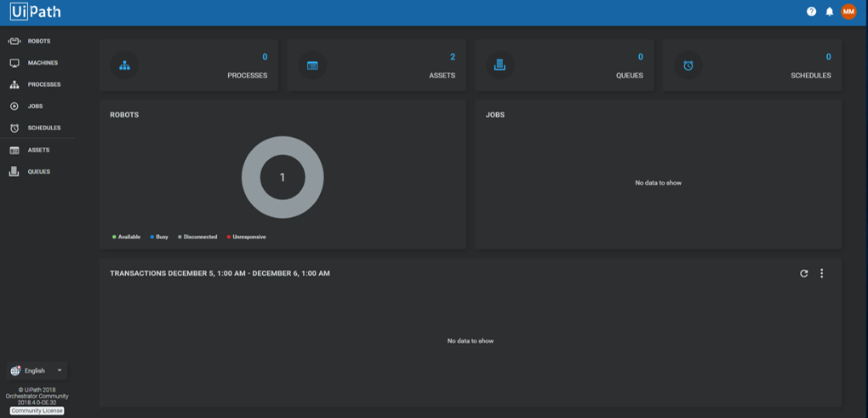Click the Schedules count value 0

pos(828,57)
